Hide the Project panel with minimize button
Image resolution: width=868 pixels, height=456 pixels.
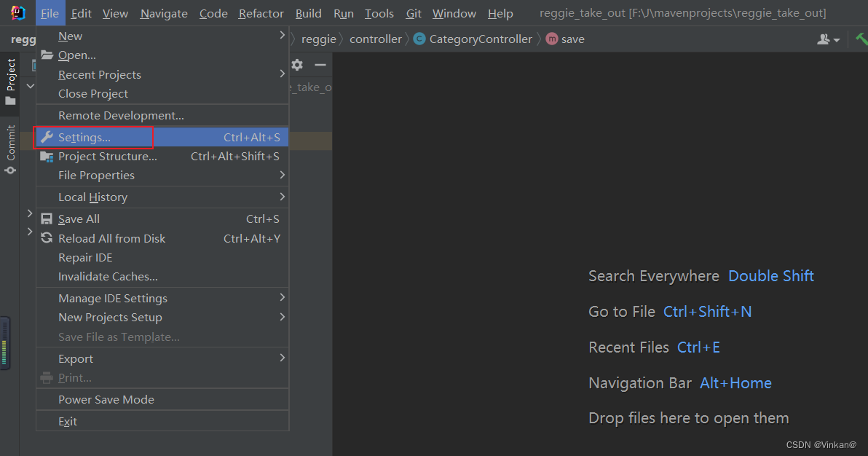pyautogui.click(x=319, y=65)
